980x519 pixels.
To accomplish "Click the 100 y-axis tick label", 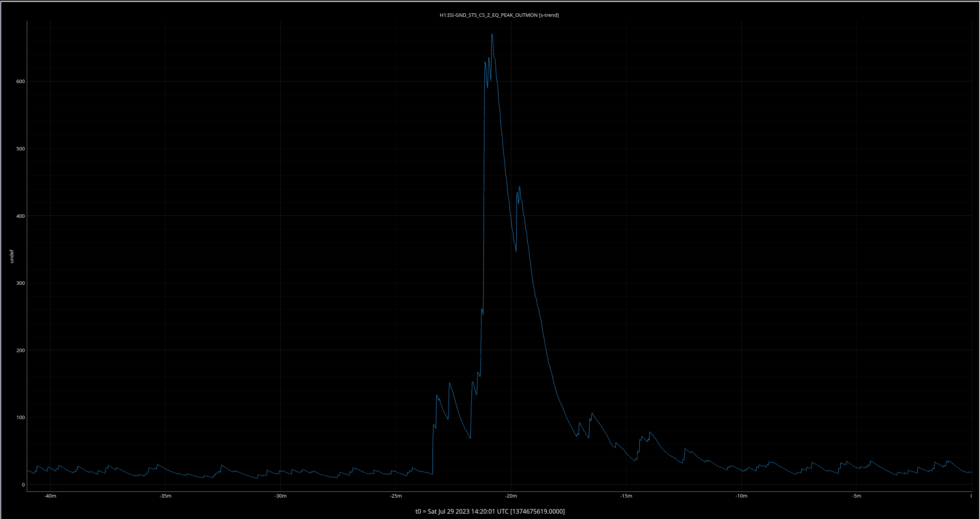I will 20,418.
